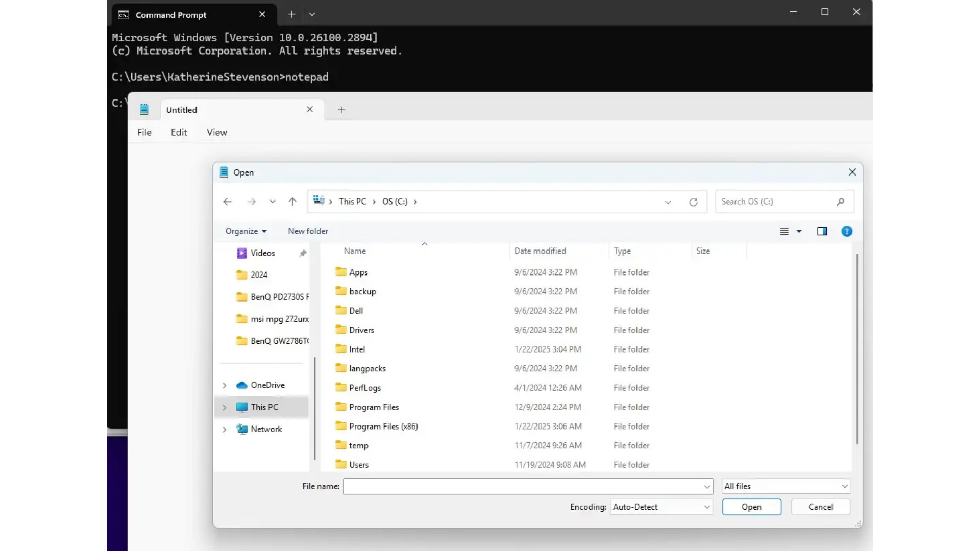Screen dimensions: 980x551
Task: Click the Cancel button
Action: pos(820,507)
